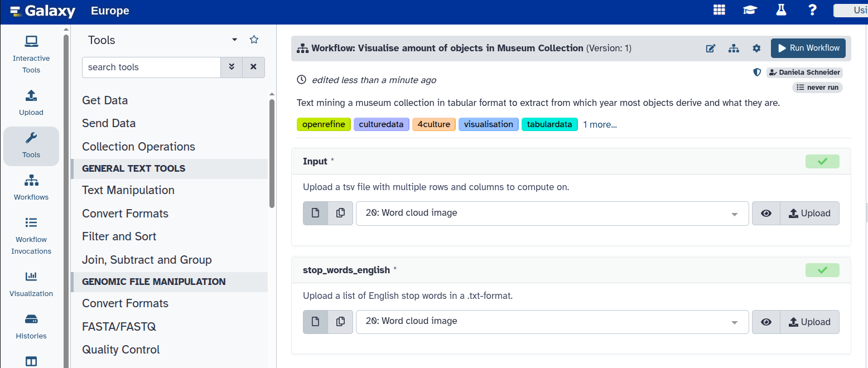
Task: Toggle the eye icon for Input dataset
Action: click(x=766, y=213)
